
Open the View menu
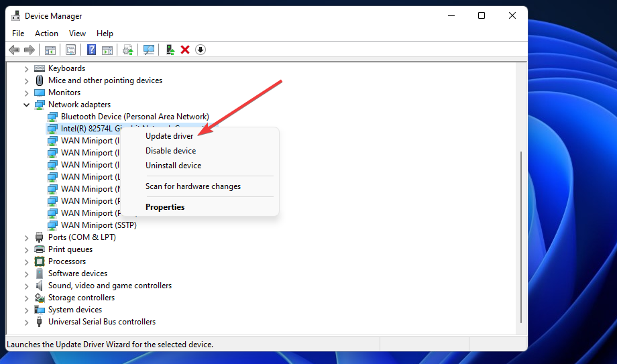[77, 34]
